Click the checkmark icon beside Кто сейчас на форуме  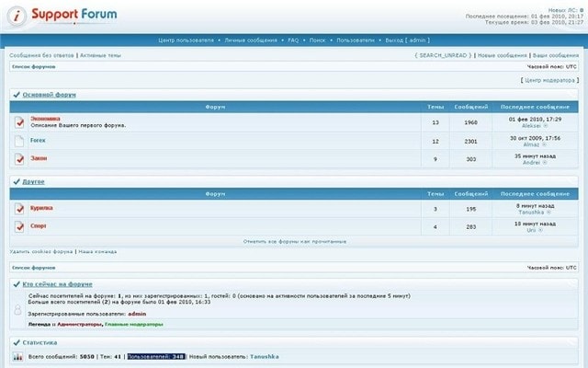pos(17,284)
